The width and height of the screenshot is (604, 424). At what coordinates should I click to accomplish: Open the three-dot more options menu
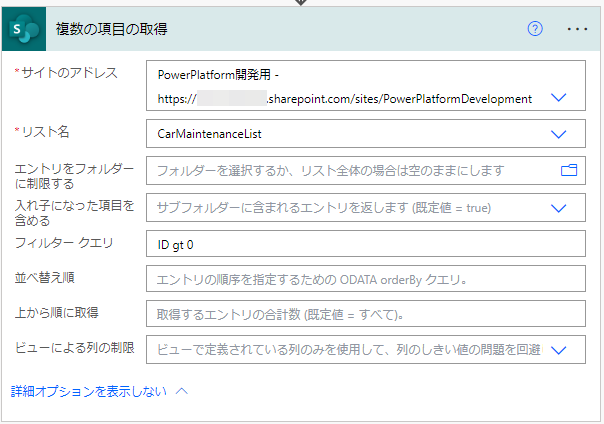click(577, 29)
